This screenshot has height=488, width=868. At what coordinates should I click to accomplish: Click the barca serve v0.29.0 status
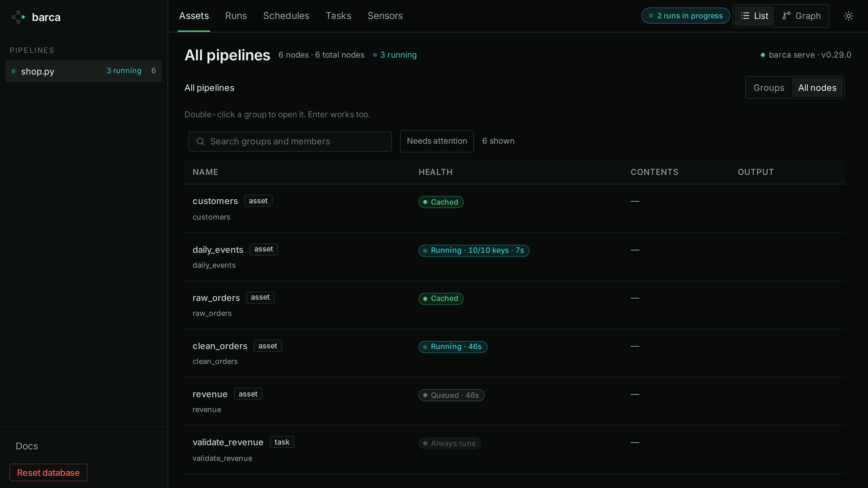coord(806,55)
